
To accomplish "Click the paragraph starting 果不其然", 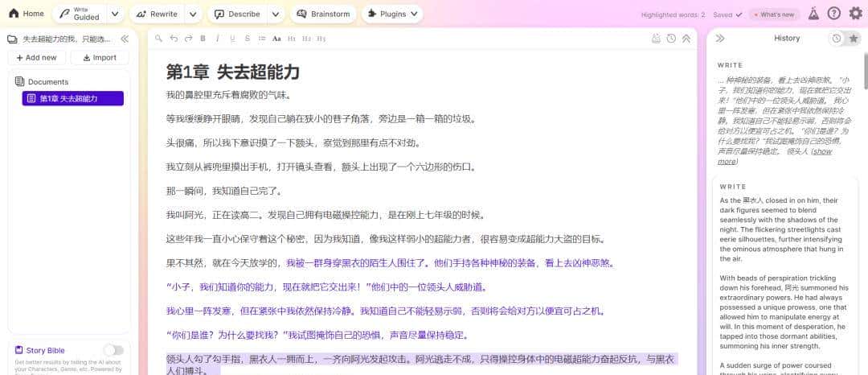I will (x=390, y=263).
